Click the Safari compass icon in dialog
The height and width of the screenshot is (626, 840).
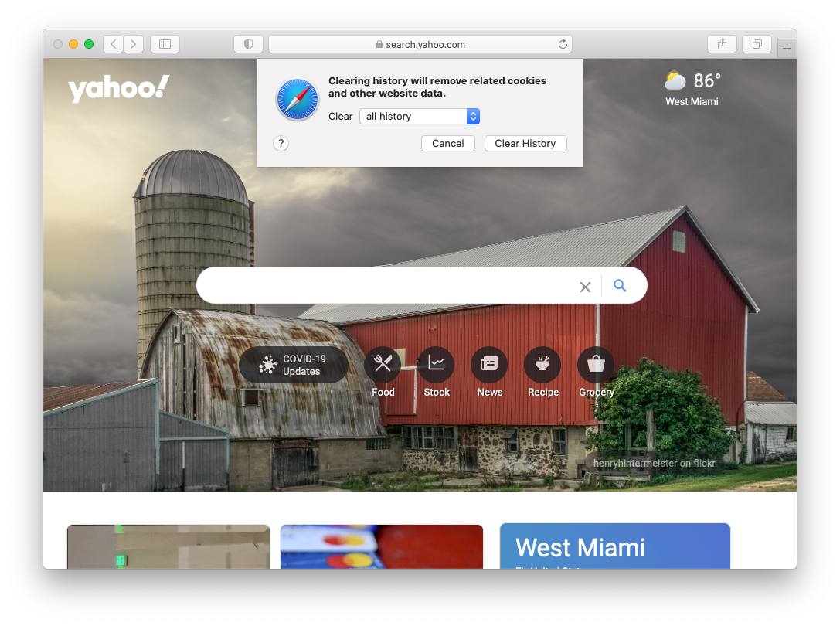(298, 99)
